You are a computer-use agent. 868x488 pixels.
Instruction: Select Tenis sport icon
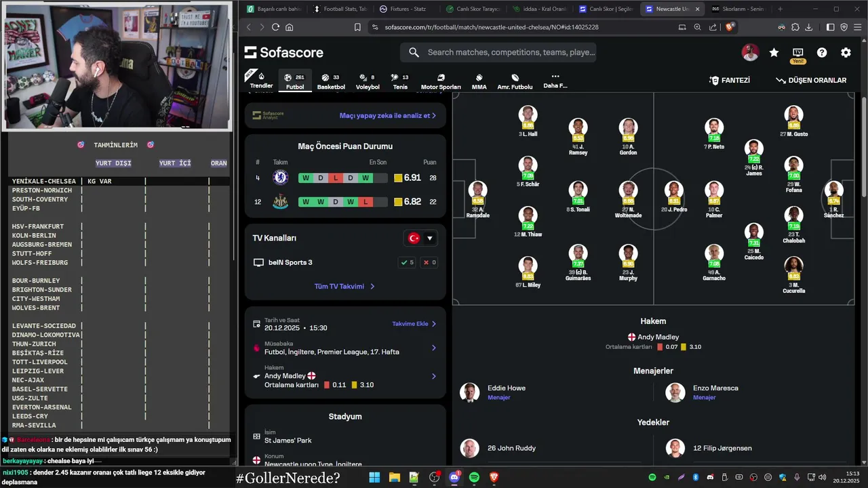(x=400, y=81)
